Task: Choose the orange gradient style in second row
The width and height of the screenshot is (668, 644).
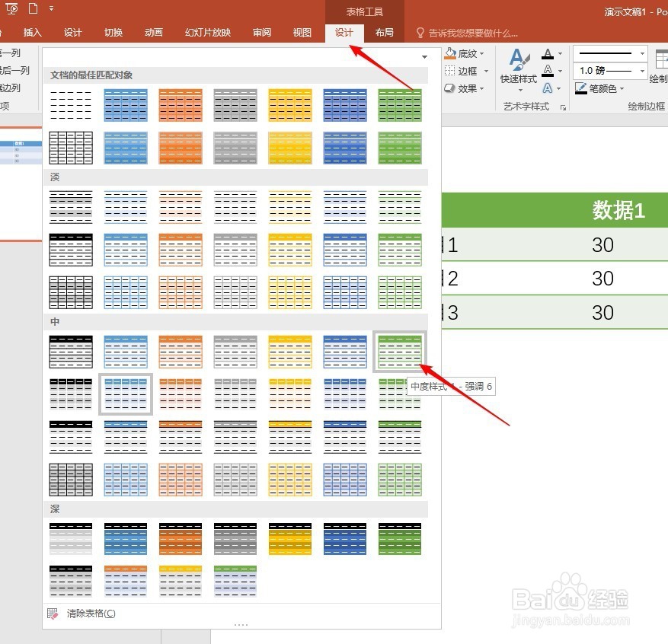Action: [181, 148]
